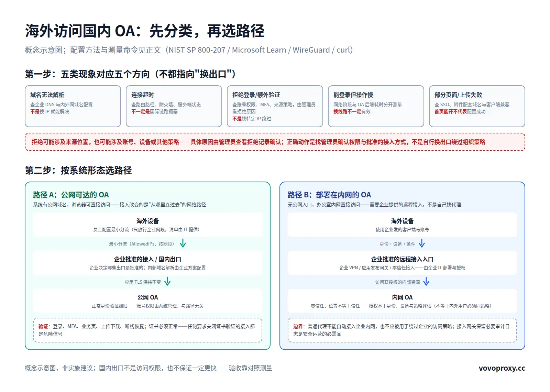Image resolution: width=550 pixels, height=392 pixels.
Task: Open the 连接超时 card
Action: point(174,106)
